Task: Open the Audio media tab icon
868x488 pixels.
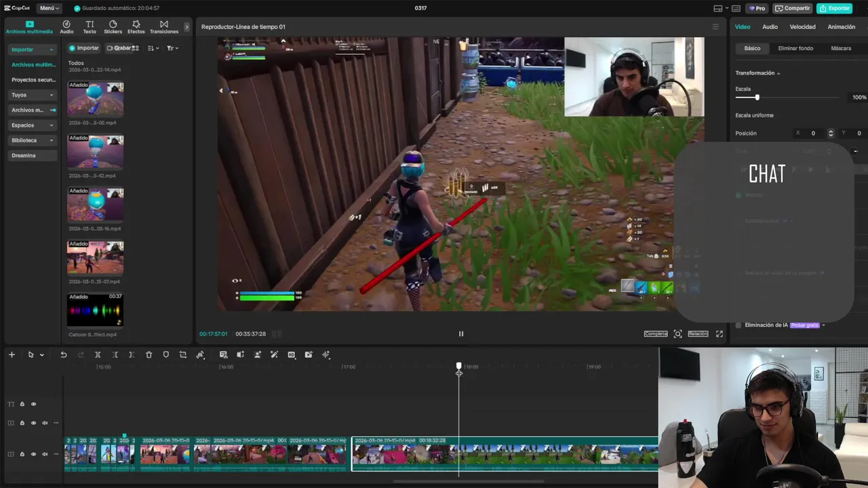Action: tap(66, 24)
